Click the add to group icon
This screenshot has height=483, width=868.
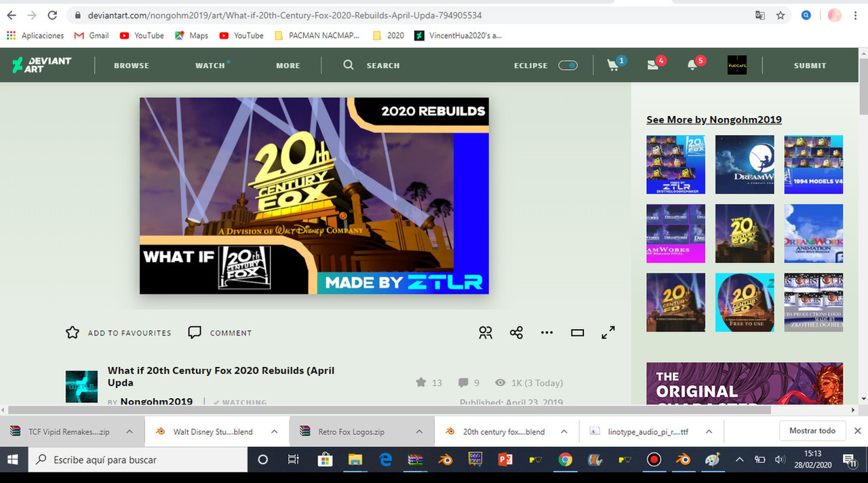coord(486,332)
